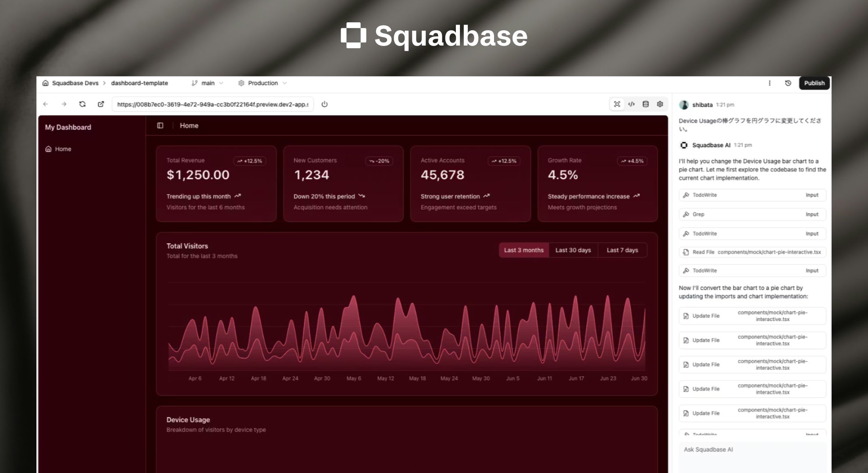Open the database panel icon
This screenshot has height=473, width=868.
tap(645, 104)
